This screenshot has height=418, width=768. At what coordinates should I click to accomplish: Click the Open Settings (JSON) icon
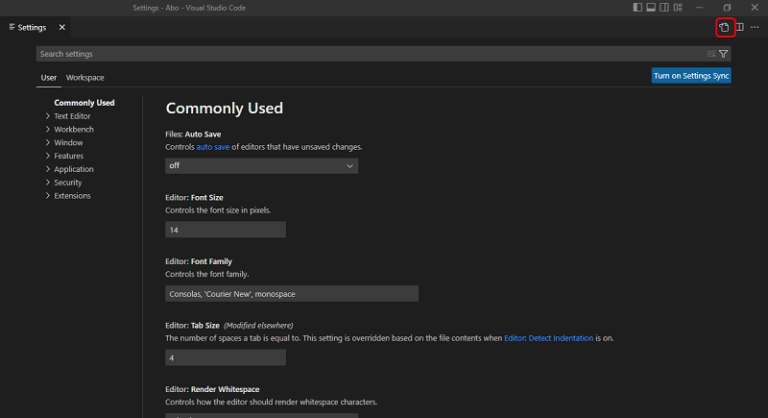coord(725,27)
